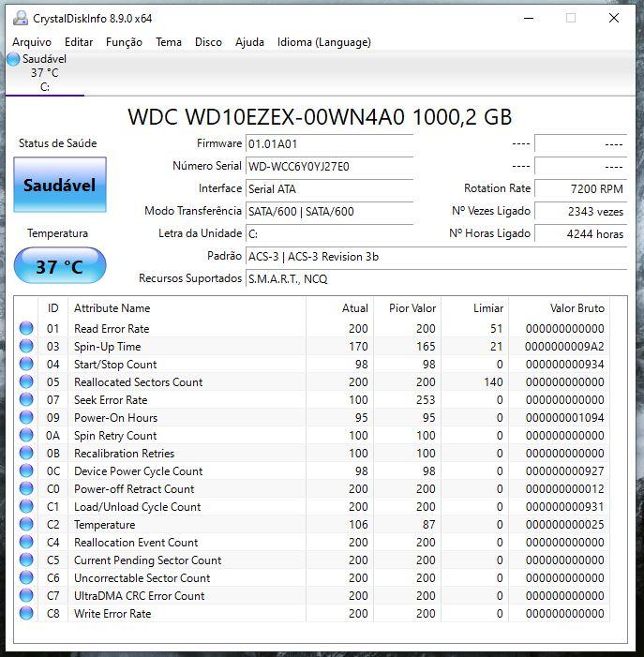Click the serial number field WD-WCC6Y0YJ27E0
The image size is (644, 657).
click(x=329, y=167)
